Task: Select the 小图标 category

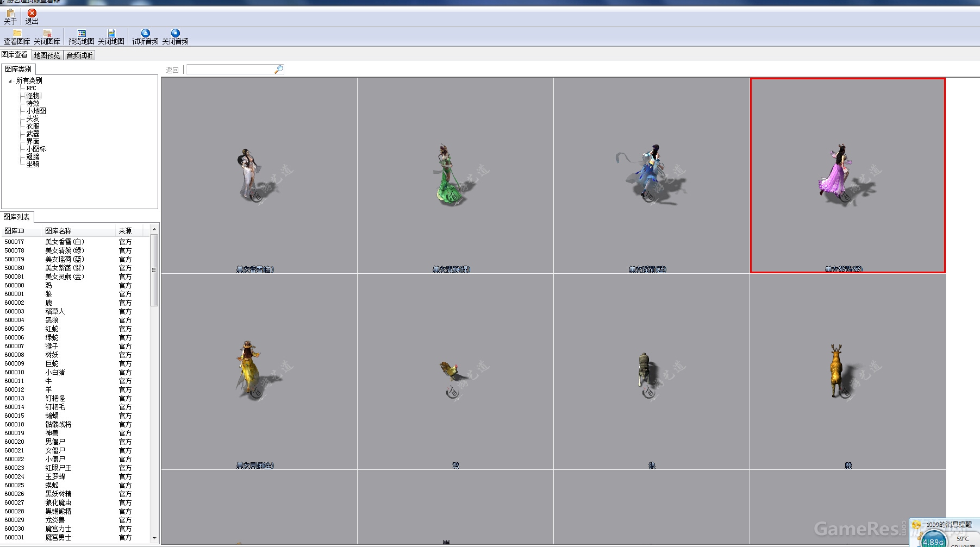Action: click(x=36, y=149)
